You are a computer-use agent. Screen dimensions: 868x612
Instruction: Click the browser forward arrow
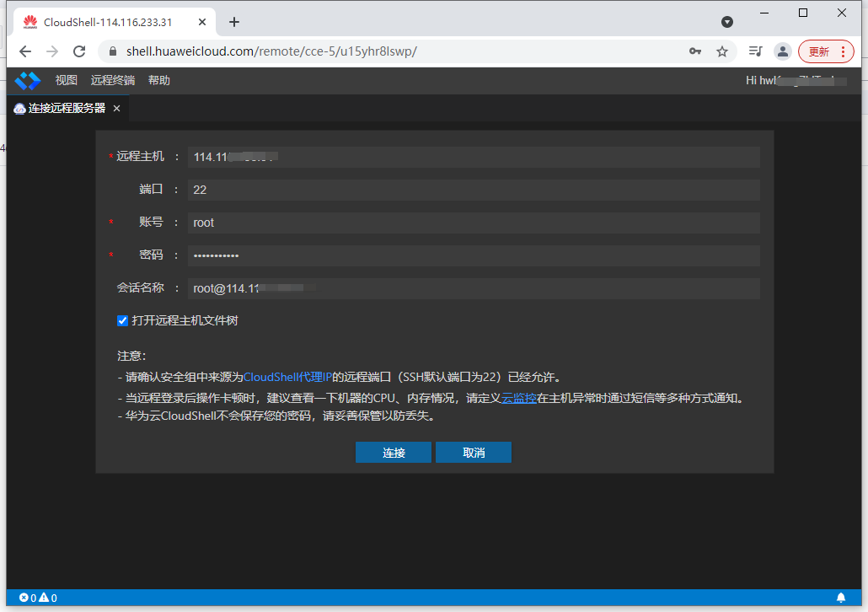(52, 51)
